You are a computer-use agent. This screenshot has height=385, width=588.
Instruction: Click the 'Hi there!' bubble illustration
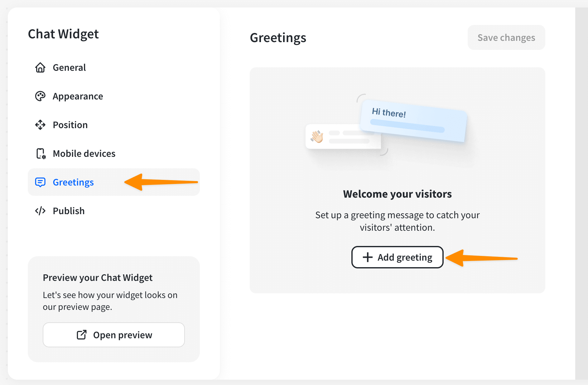[x=413, y=120]
